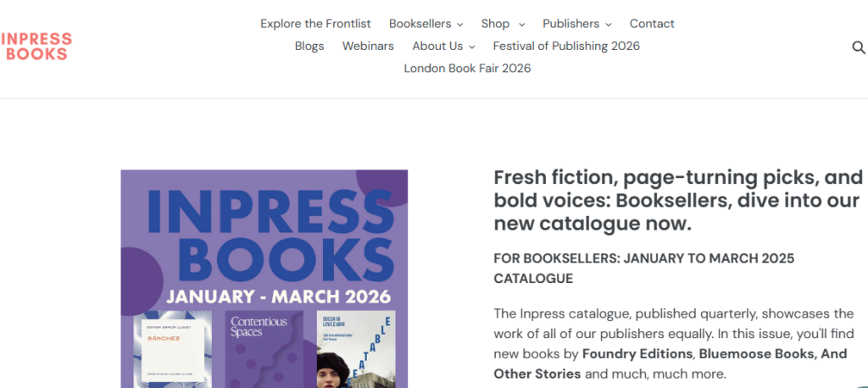Screen dimensions: 868x388
Task: Click the Fresh fiction headline text
Action: 677,201
